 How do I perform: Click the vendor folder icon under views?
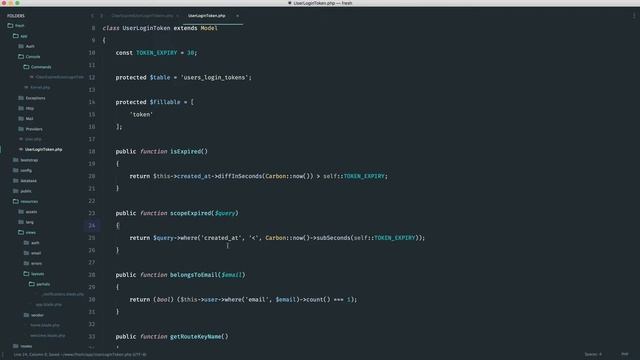[x=26, y=315]
